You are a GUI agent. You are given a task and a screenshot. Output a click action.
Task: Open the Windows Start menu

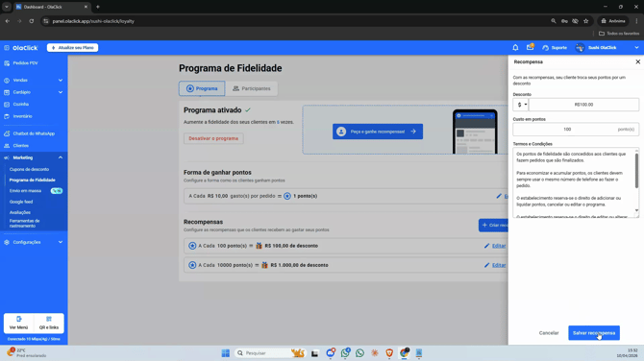tap(226, 353)
